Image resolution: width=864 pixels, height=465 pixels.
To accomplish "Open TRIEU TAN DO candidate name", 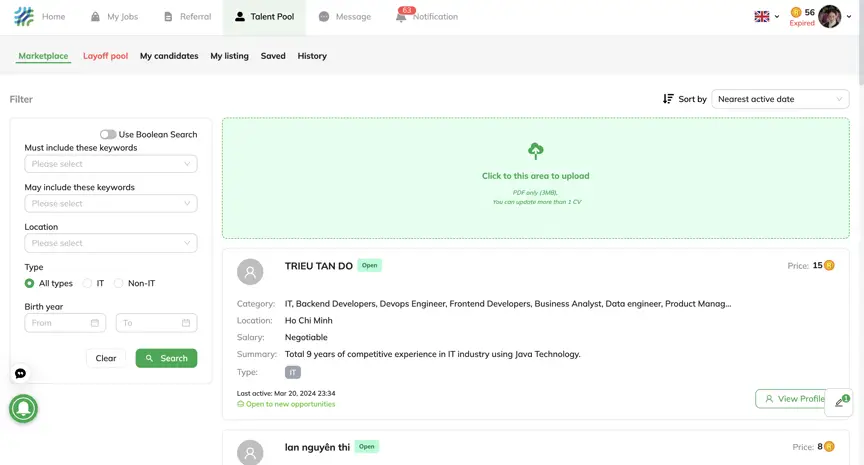I will click(318, 266).
